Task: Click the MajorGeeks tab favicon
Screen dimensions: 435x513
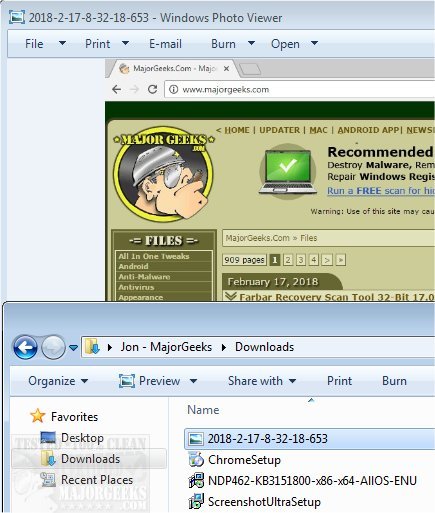Action: click(x=124, y=69)
